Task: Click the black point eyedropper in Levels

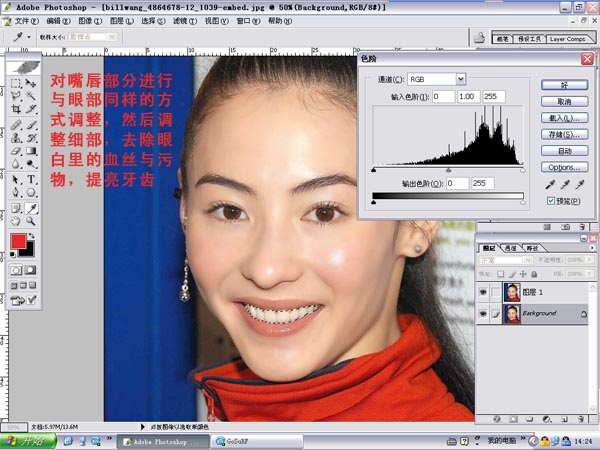Action: [x=548, y=184]
